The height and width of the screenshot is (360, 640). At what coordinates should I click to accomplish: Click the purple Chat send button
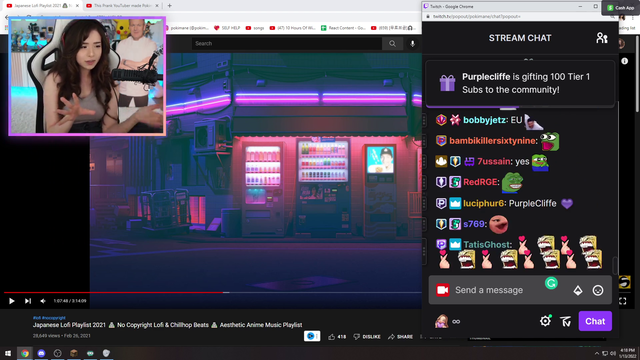coord(595,321)
